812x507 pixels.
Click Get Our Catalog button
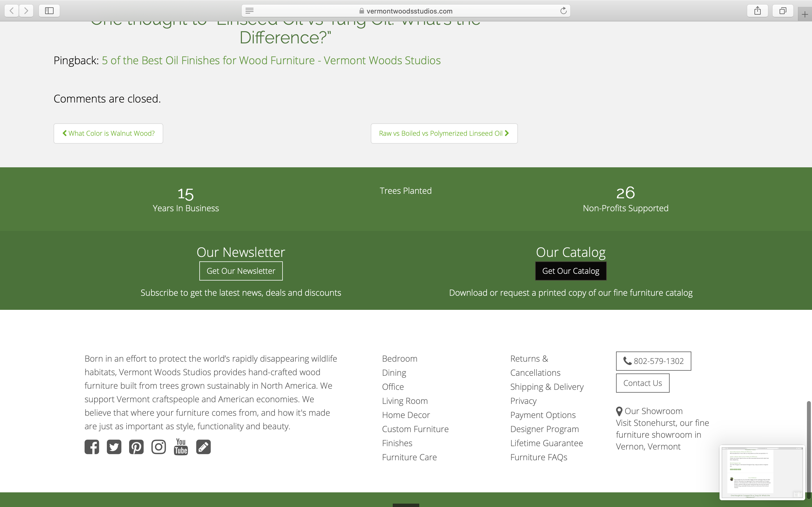click(x=570, y=271)
